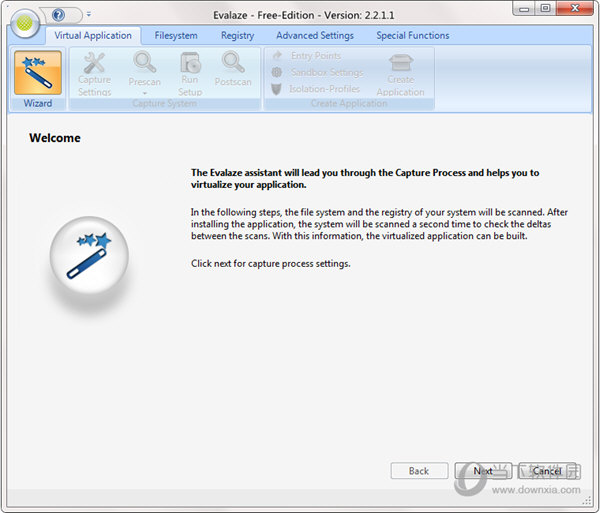
Task: Start the Prescan tool
Action: pyautogui.click(x=144, y=71)
